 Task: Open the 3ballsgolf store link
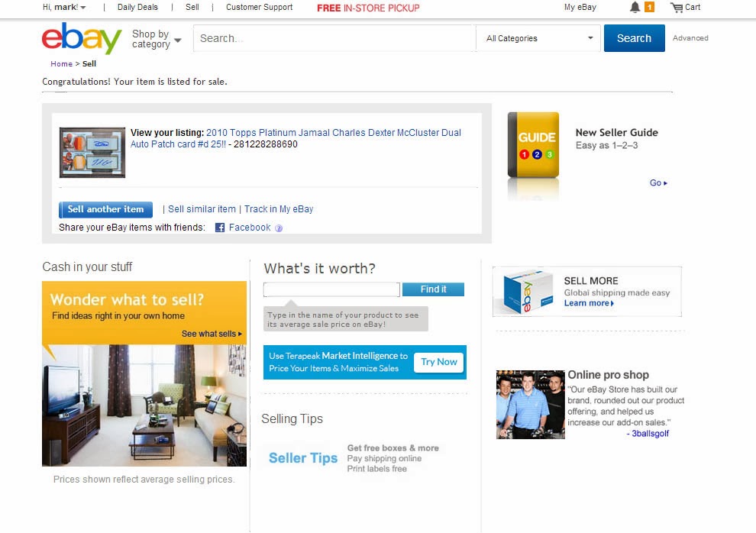click(x=650, y=434)
